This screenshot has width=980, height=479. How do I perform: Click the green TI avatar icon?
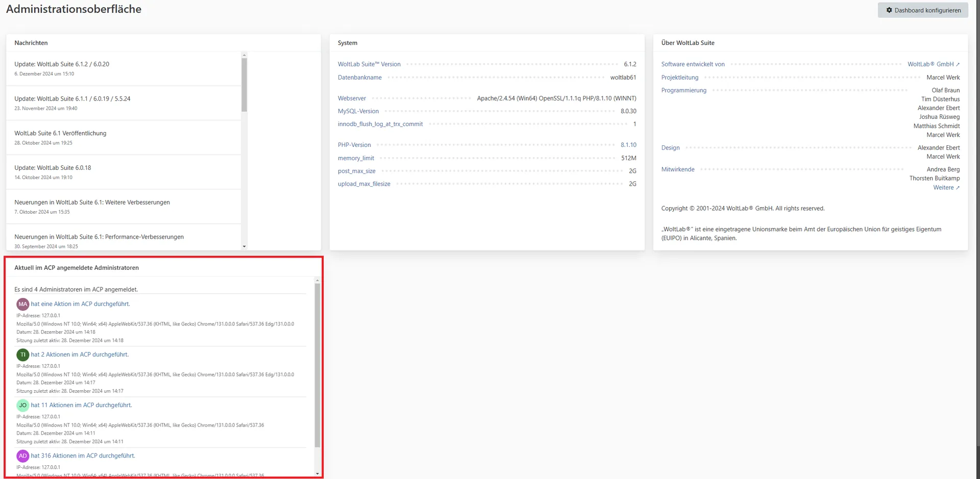click(x=22, y=355)
